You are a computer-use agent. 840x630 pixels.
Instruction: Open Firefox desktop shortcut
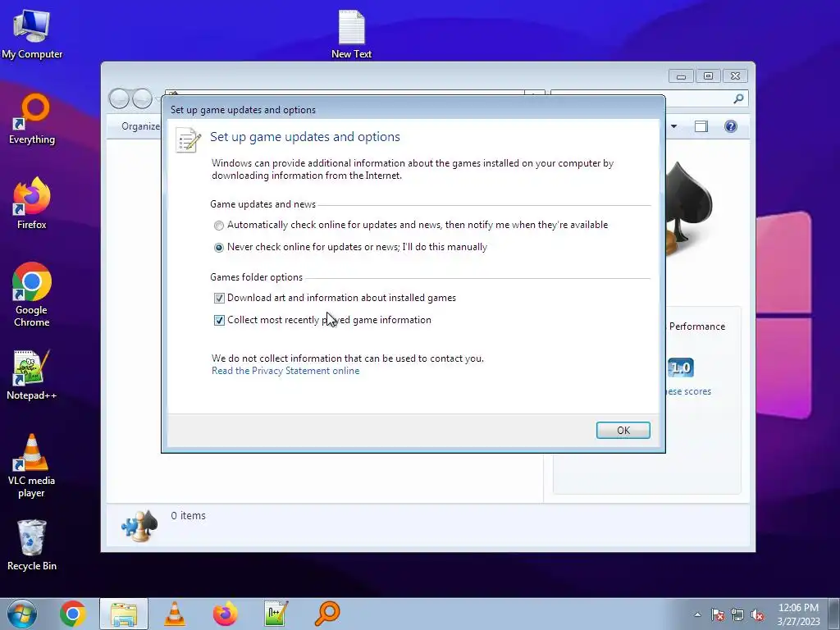click(x=32, y=203)
